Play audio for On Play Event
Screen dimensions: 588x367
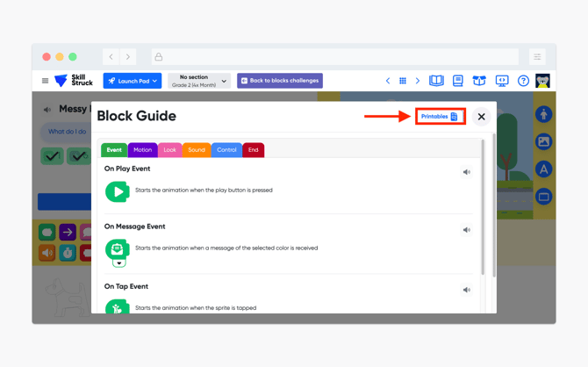467,172
